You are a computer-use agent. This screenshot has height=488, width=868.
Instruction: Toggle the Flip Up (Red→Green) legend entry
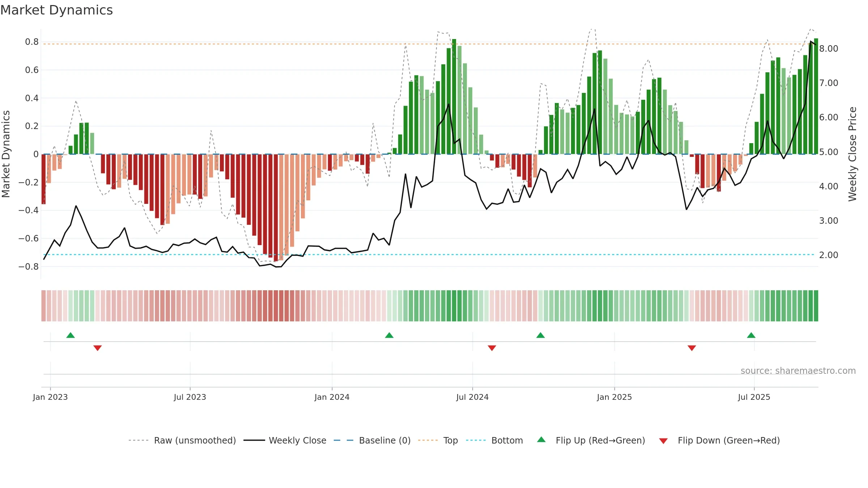coord(591,440)
